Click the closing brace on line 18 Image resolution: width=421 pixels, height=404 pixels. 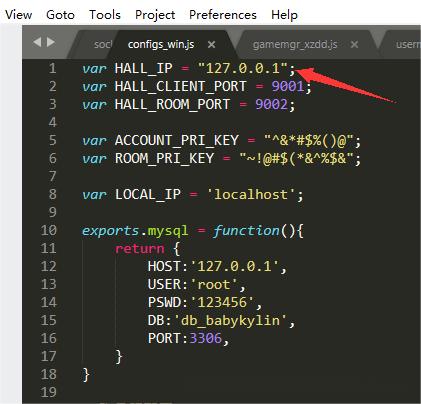click(86, 375)
